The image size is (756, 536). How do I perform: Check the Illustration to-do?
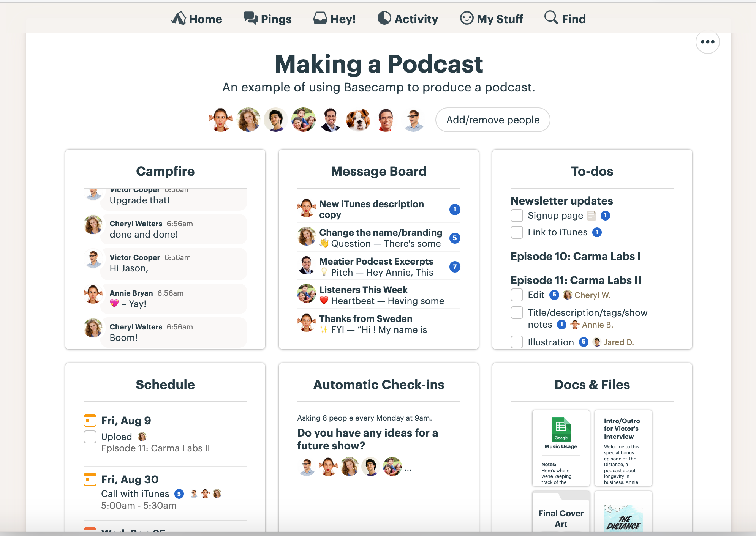(x=517, y=342)
